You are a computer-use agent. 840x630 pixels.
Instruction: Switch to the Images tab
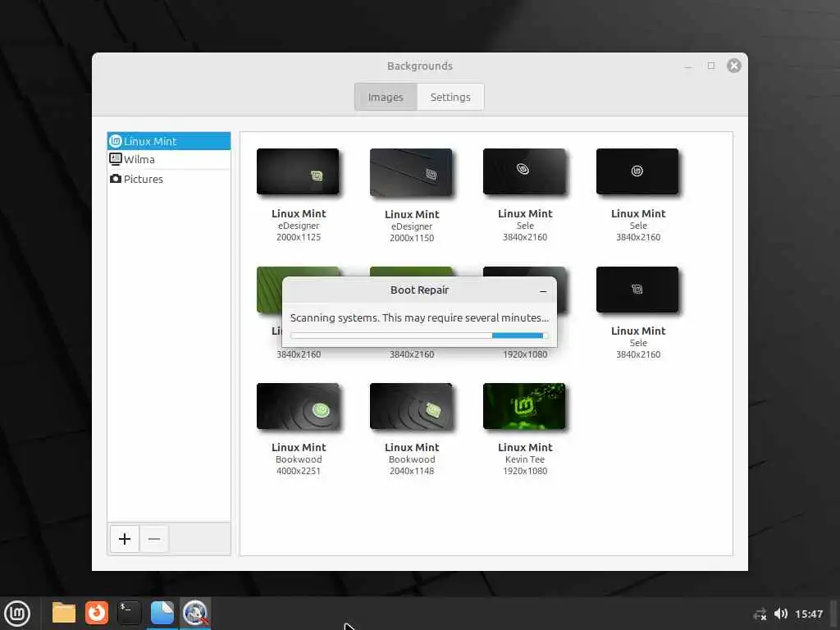pos(386,97)
